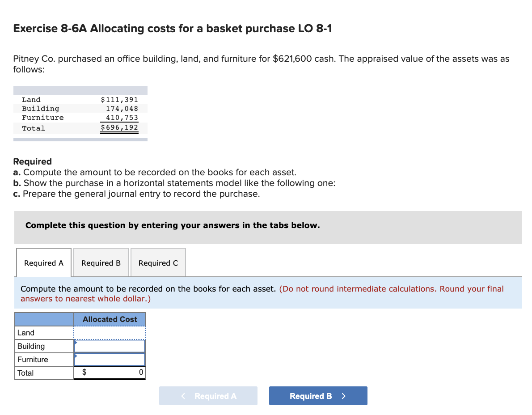Click the Exercise 8-6A title
532x415 pixels.
pos(173,28)
